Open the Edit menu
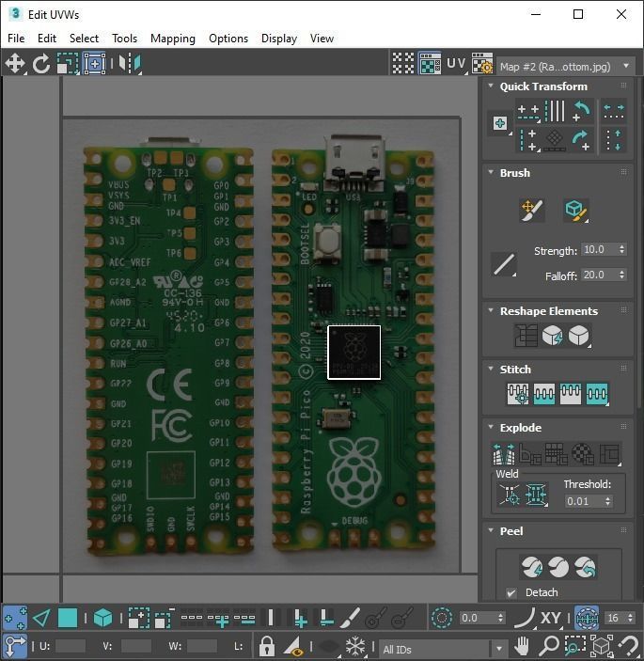Viewport: 644px width, 661px height. 47,39
